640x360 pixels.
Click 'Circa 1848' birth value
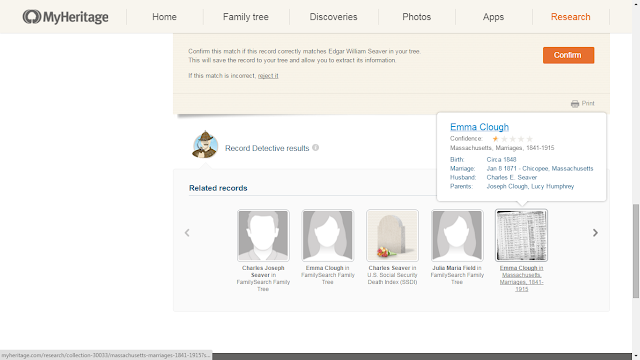click(x=501, y=159)
